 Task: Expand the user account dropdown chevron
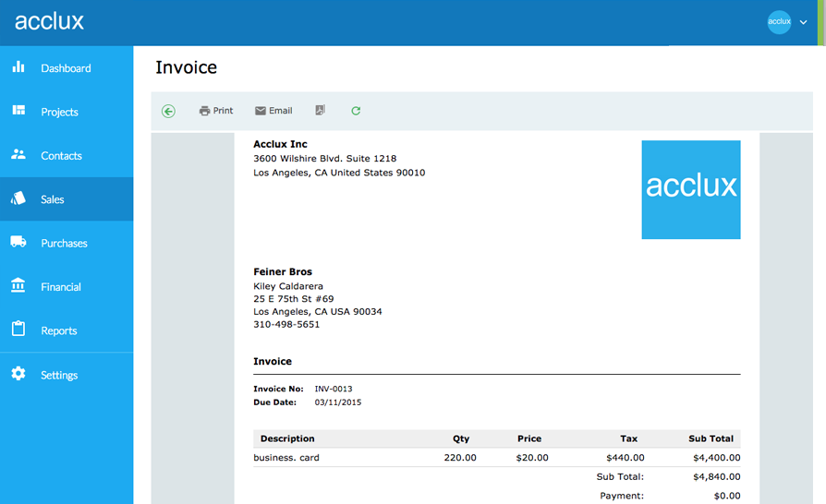803,22
